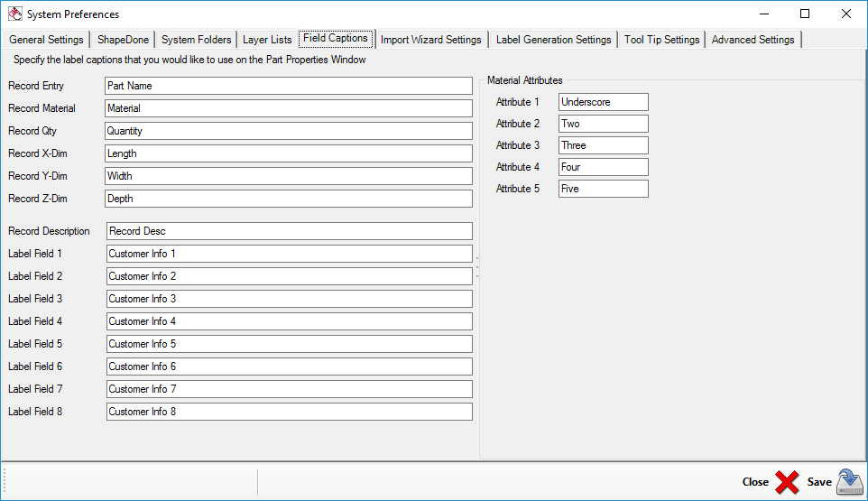The height and width of the screenshot is (501, 868).
Task: Focus the Record Qty field showing Quantity
Action: tap(289, 131)
